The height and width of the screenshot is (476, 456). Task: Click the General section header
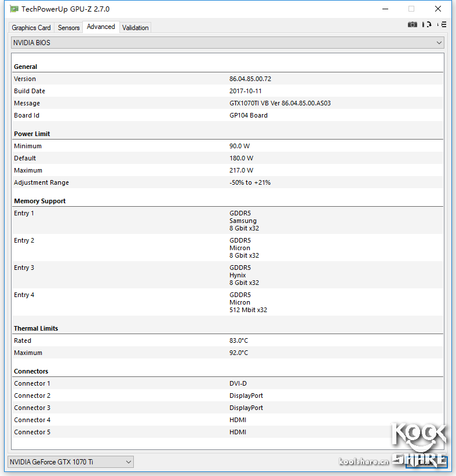25,67
